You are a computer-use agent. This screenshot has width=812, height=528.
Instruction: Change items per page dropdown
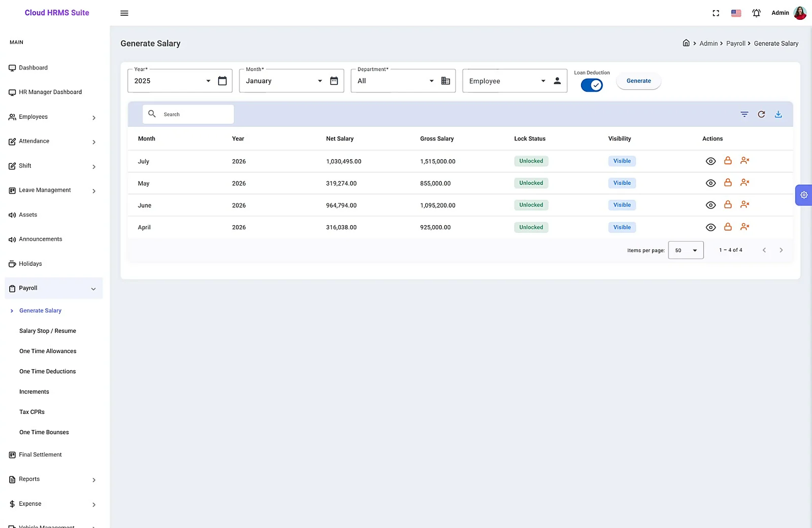click(x=686, y=250)
